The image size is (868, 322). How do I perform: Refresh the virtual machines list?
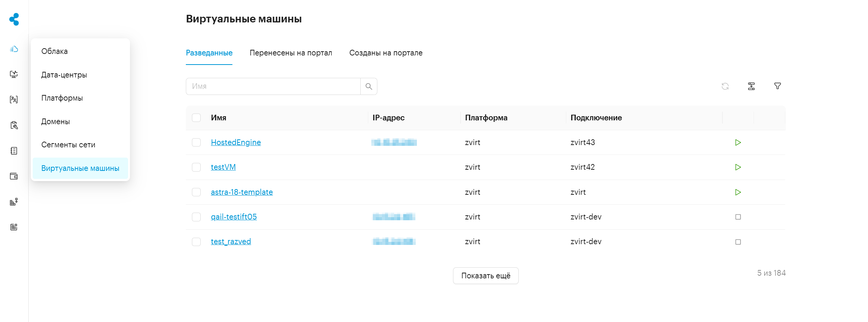[x=725, y=86]
